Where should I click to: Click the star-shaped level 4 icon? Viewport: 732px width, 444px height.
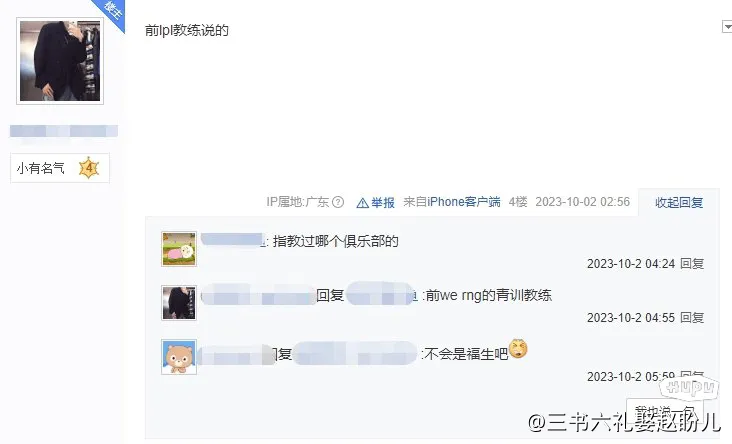pos(89,168)
